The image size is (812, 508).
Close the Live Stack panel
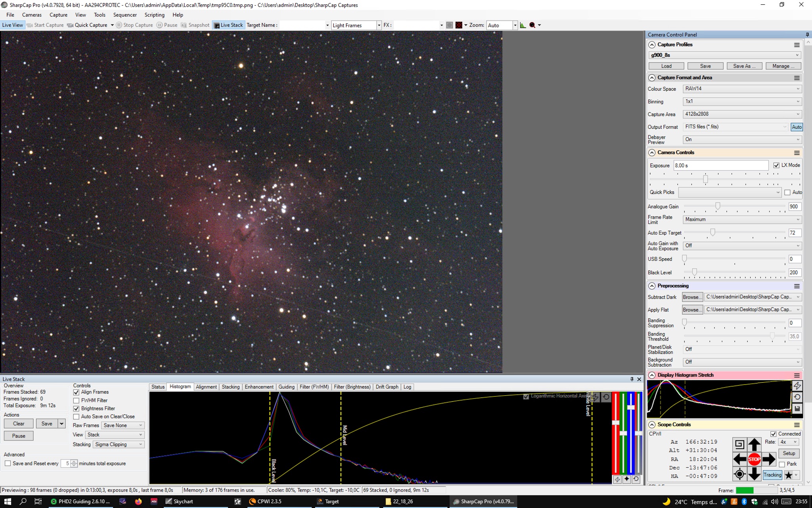pos(639,379)
